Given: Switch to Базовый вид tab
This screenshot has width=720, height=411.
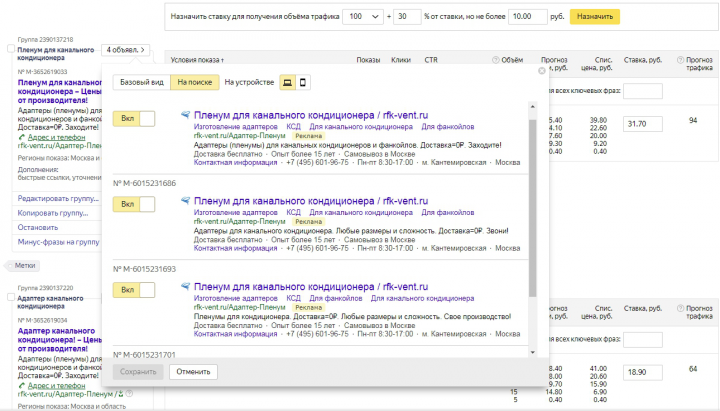Looking at the screenshot, I should coord(142,82).
